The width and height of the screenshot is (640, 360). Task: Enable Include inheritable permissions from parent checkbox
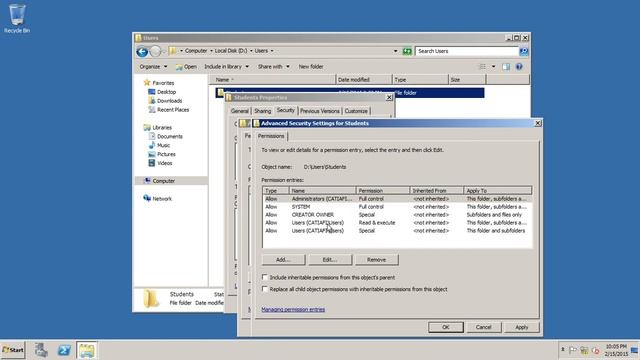click(x=264, y=277)
